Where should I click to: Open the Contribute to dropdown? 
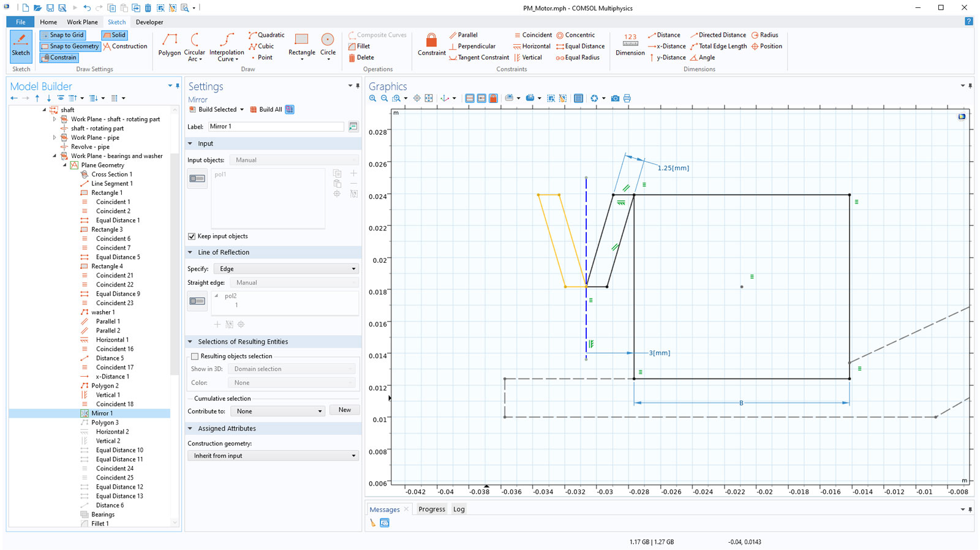tap(277, 412)
